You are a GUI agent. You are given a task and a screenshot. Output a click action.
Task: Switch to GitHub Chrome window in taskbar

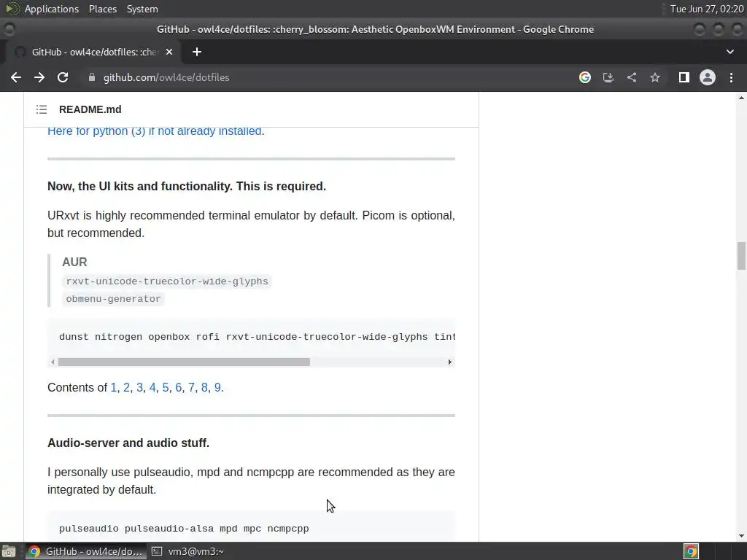click(x=86, y=551)
